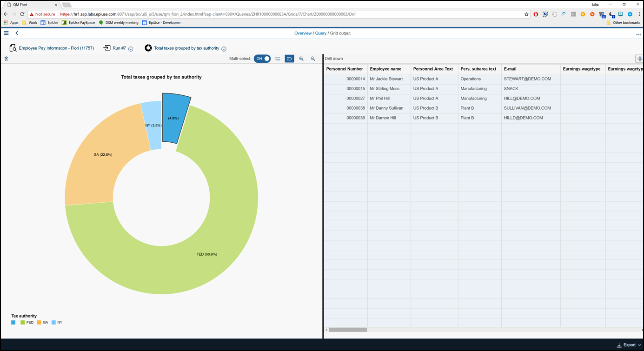Click the grid's horizontal scrollbar thumb
This screenshot has width=644, height=351.
tap(348, 330)
